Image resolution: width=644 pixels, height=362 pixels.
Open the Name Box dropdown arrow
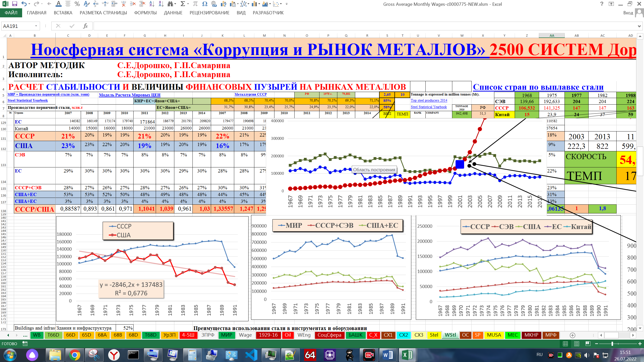pyautogui.click(x=36, y=26)
